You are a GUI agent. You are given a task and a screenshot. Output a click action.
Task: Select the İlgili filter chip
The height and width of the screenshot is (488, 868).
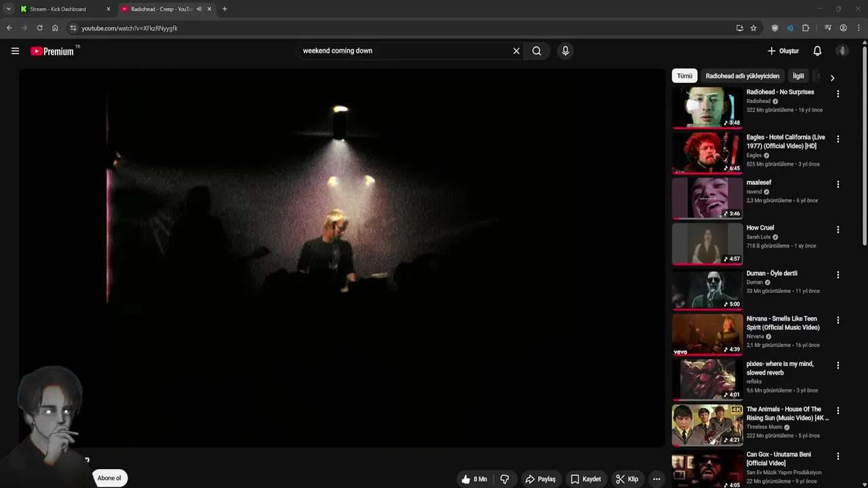pyautogui.click(x=798, y=76)
